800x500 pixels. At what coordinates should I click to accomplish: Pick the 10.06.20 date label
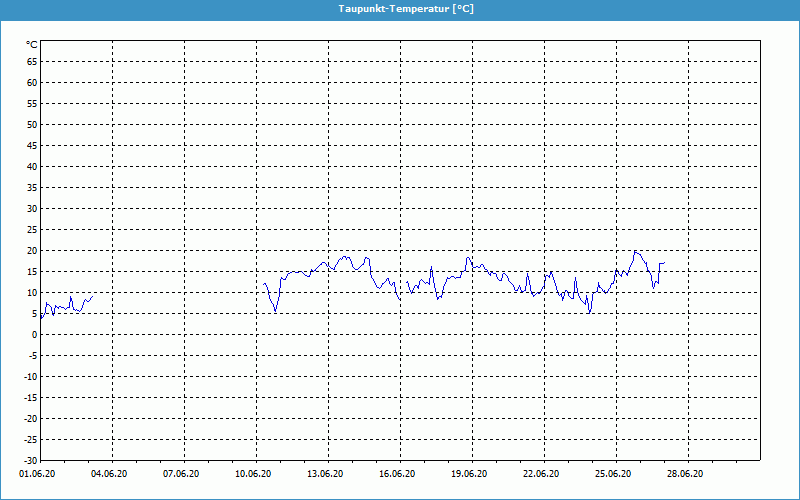point(254,473)
